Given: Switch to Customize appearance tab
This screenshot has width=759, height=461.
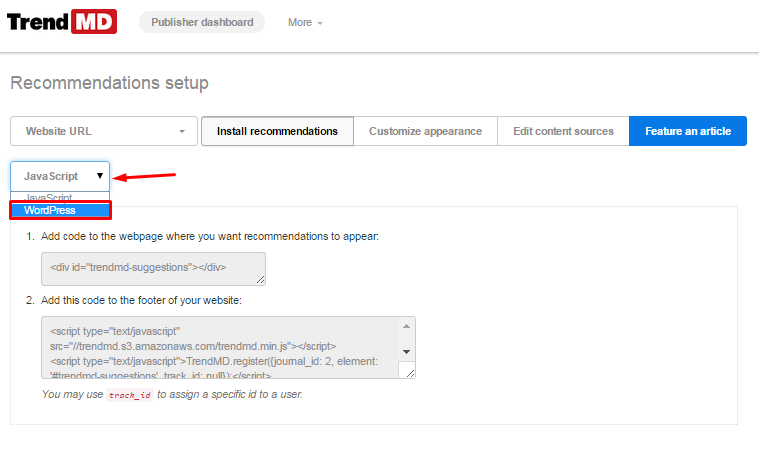Looking at the screenshot, I should 425,131.
